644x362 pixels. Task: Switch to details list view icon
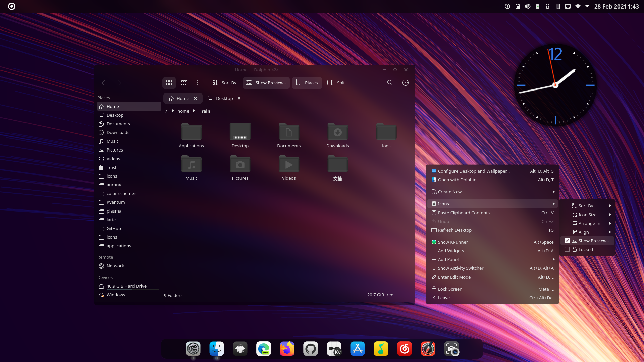[200, 83]
